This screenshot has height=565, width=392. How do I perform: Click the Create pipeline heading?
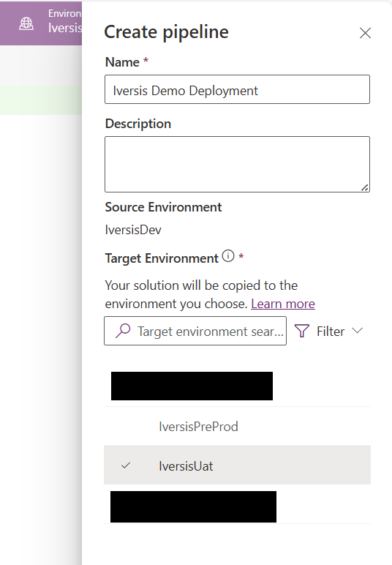pyautogui.click(x=166, y=32)
